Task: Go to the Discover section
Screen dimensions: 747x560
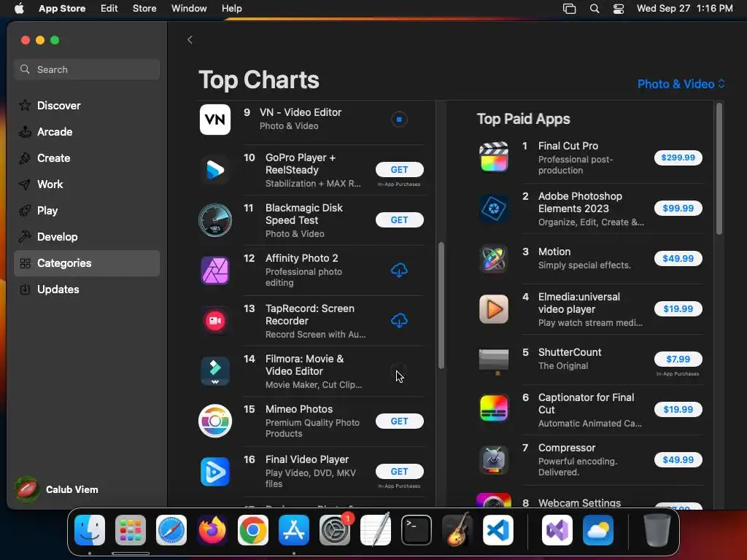Action: pos(87,106)
